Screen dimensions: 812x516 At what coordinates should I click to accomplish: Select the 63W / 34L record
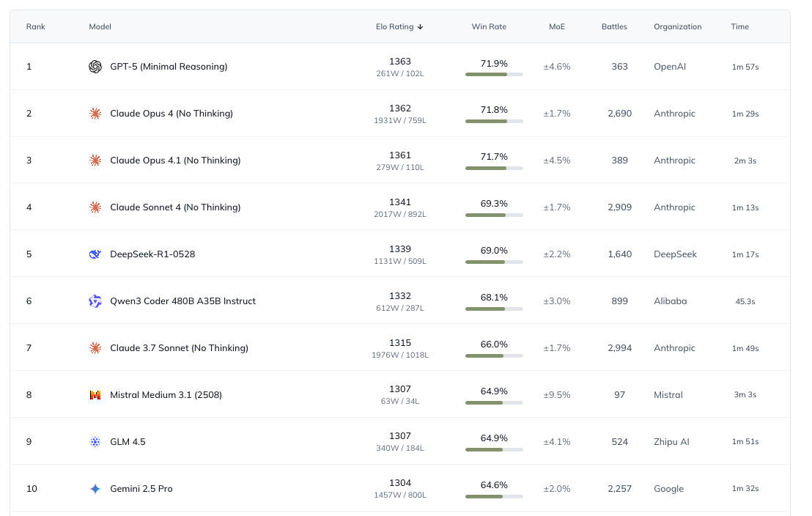coord(400,402)
